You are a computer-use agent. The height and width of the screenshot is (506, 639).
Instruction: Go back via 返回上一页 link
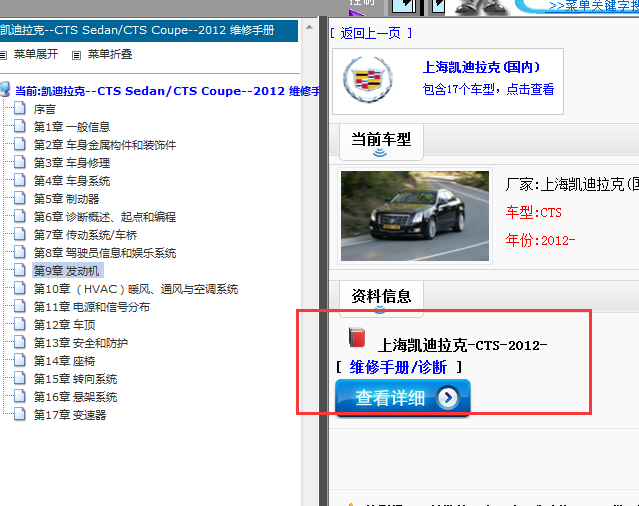[x=371, y=33]
